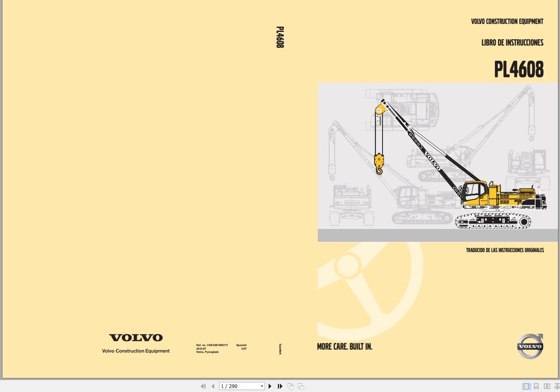Click the next view navigation icon
This screenshot has width=560, height=392.
[301, 386]
